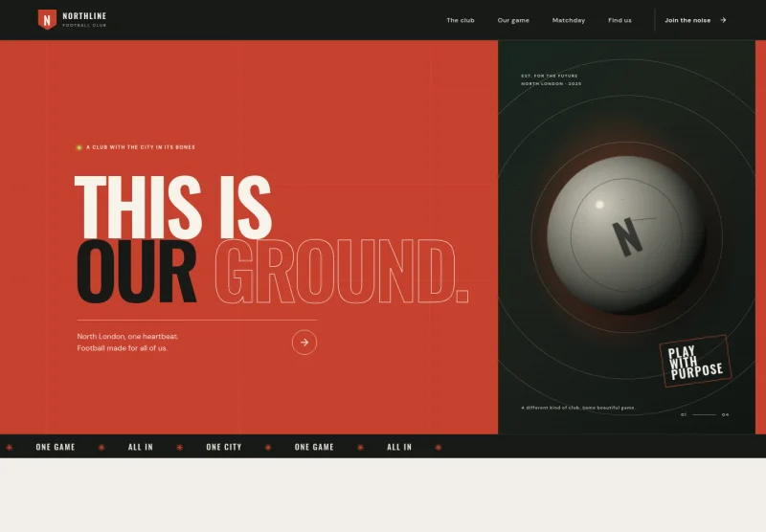Open The club menu item

(x=461, y=20)
